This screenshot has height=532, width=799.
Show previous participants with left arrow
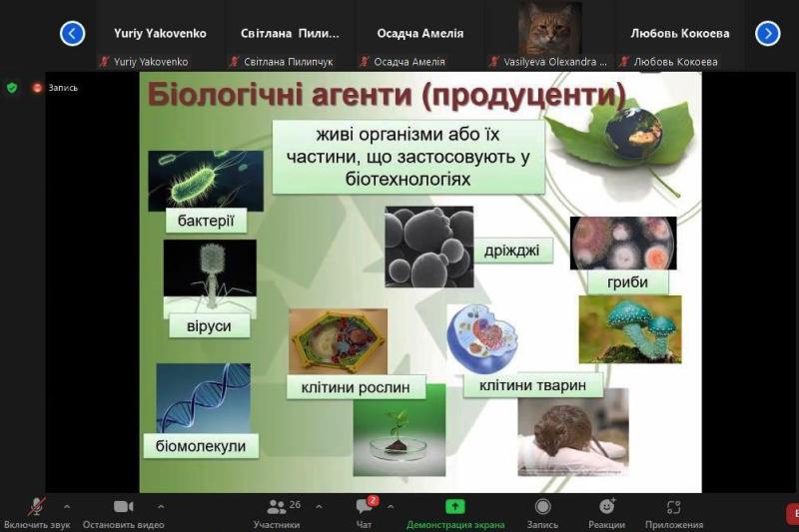click(72, 34)
